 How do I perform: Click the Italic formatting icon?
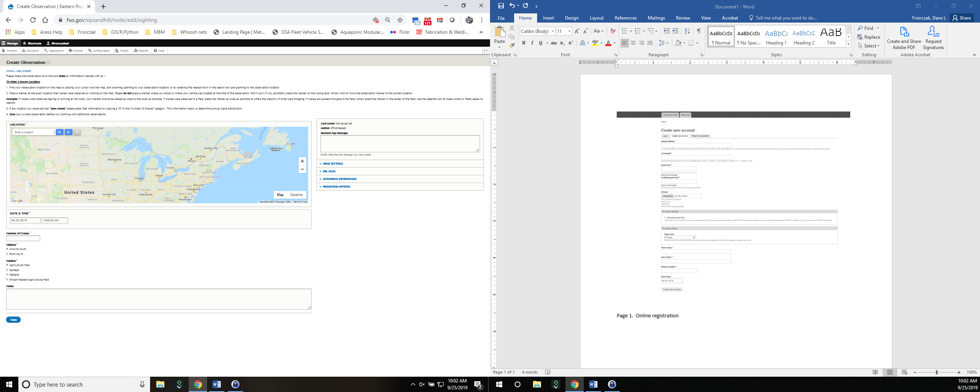[532, 43]
